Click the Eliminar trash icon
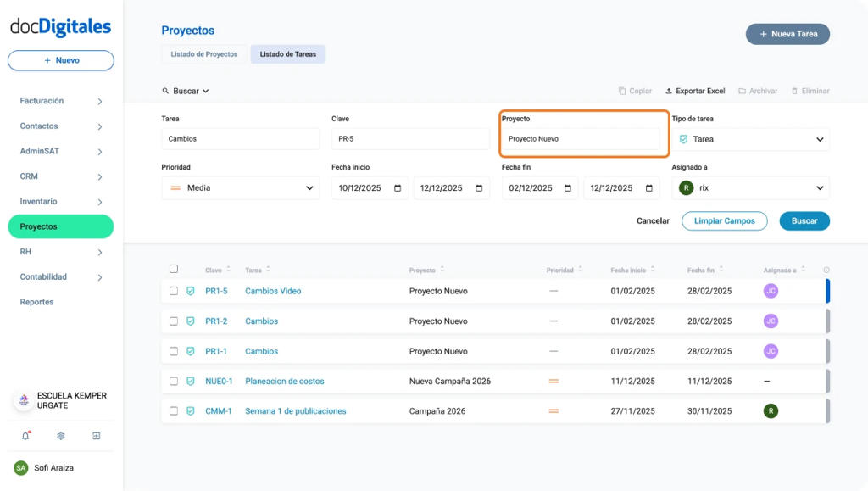 pos(793,91)
